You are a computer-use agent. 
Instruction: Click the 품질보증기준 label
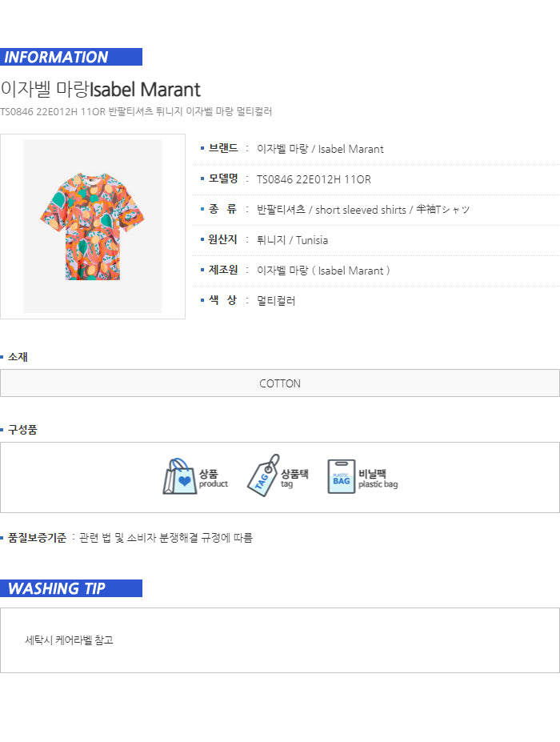(37, 538)
